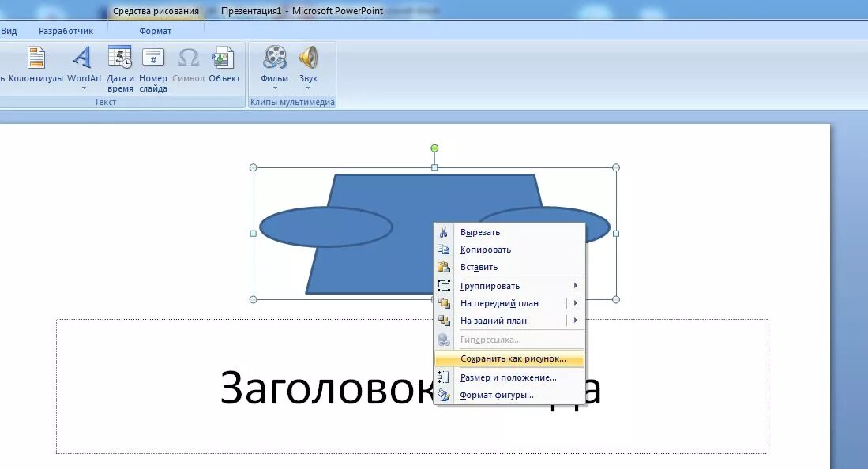Click the Заголовок title placeholder text
The width and height of the screenshot is (868, 469).
[327, 387]
